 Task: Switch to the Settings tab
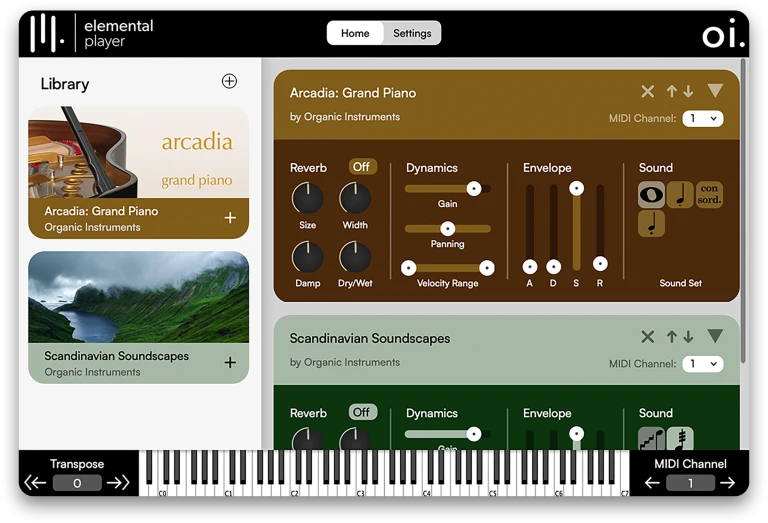(x=412, y=33)
